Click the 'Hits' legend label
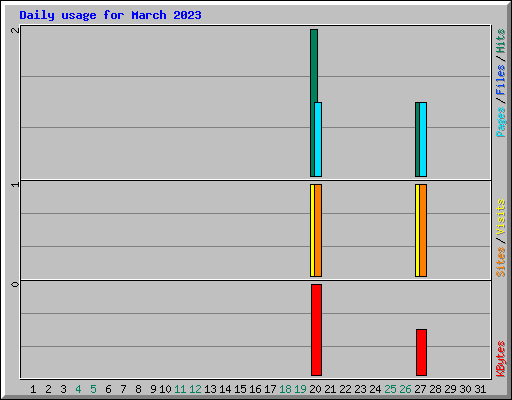512x400 pixels. (501, 41)
